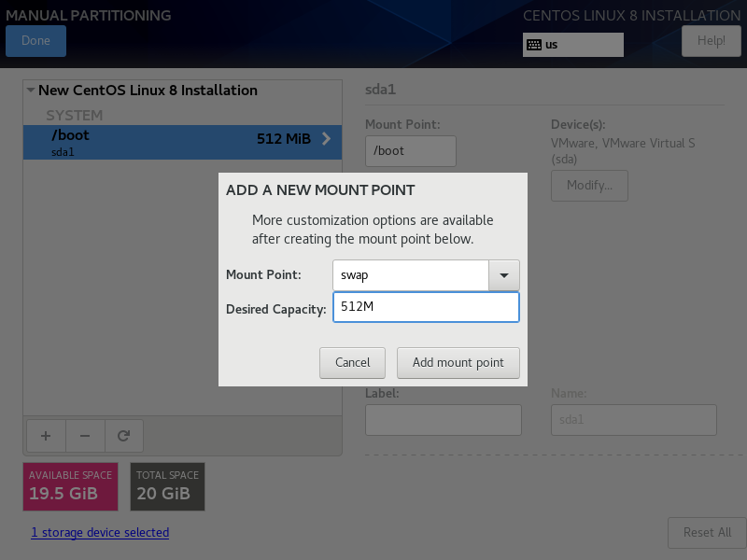Click the AVAILABLE SPACE 19.5 GiB box
The image size is (747, 560).
71,486
